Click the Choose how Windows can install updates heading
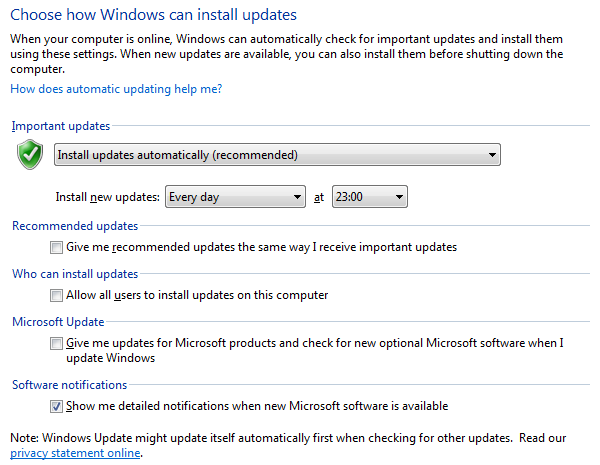 point(153,16)
